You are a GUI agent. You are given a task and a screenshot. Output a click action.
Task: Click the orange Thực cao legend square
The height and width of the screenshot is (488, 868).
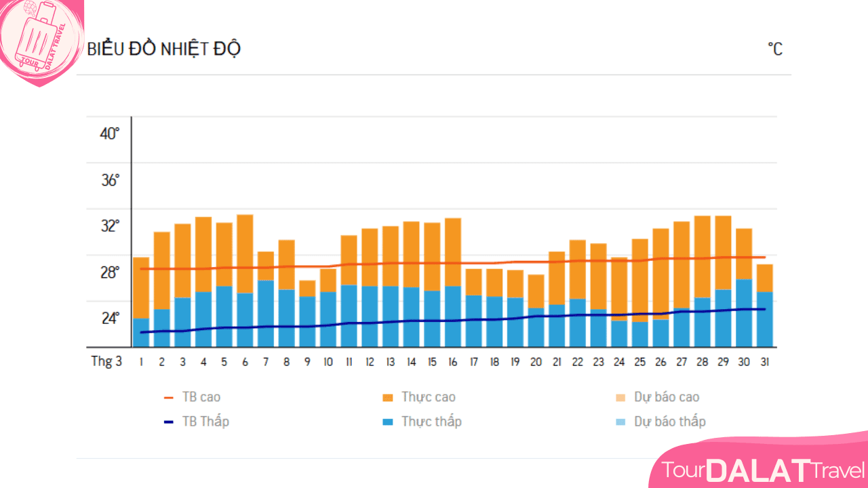pos(388,397)
